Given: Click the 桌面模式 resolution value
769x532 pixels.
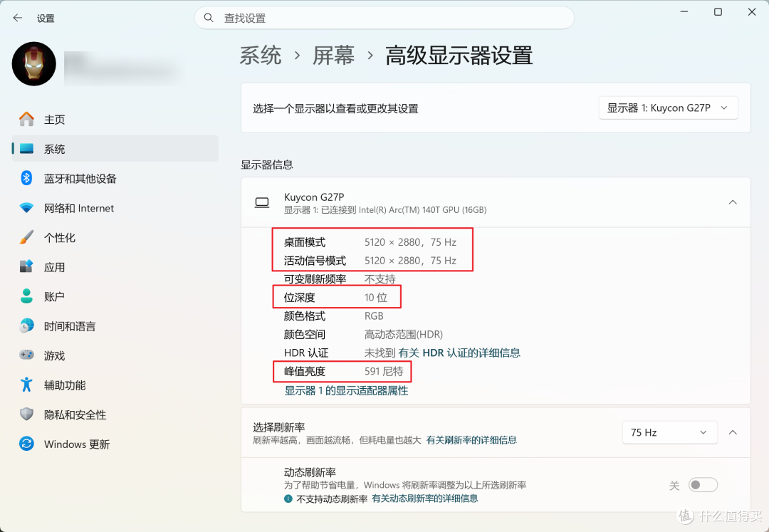Looking at the screenshot, I should [411, 242].
